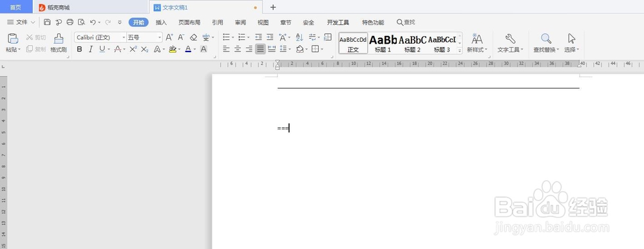Click the bulleted list icon

click(226, 37)
